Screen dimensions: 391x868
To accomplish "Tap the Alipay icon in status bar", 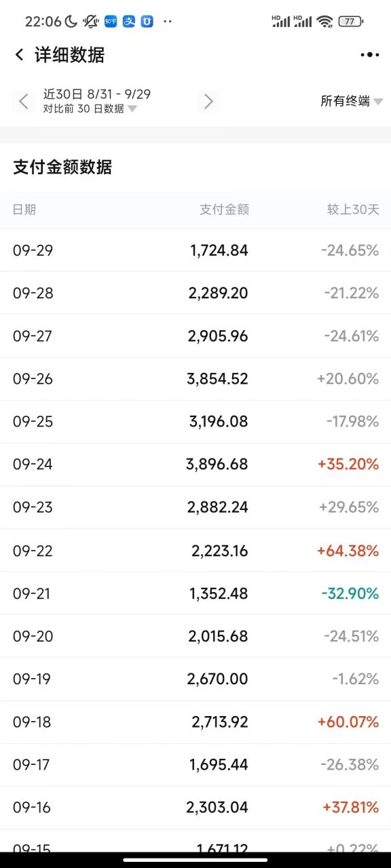I will (x=129, y=21).
